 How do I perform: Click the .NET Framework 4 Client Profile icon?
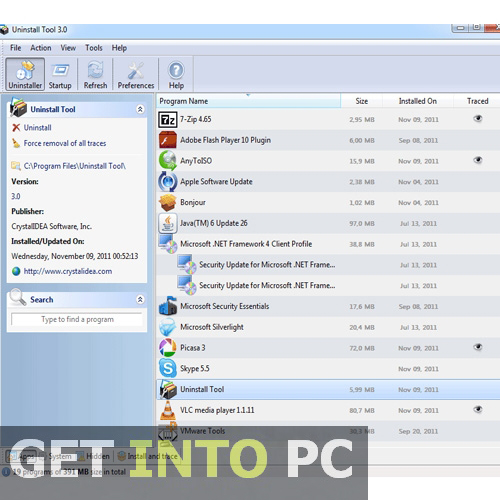tap(168, 244)
